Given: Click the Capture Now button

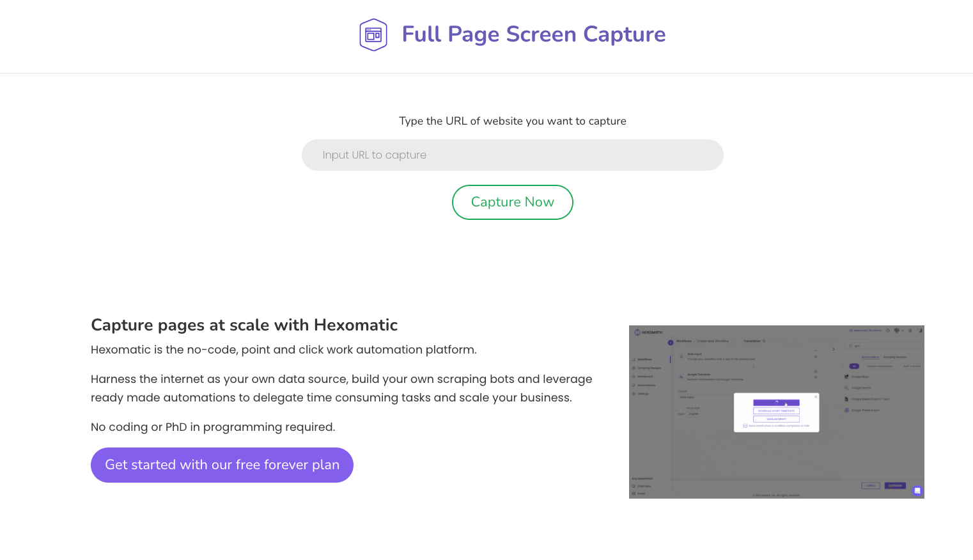Looking at the screenshot, I should point(512,202).
